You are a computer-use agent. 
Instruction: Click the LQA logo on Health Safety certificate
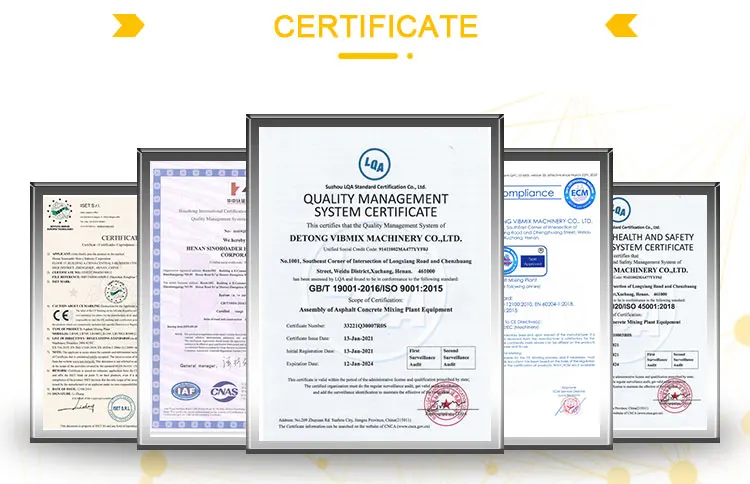tap(621, 210)
